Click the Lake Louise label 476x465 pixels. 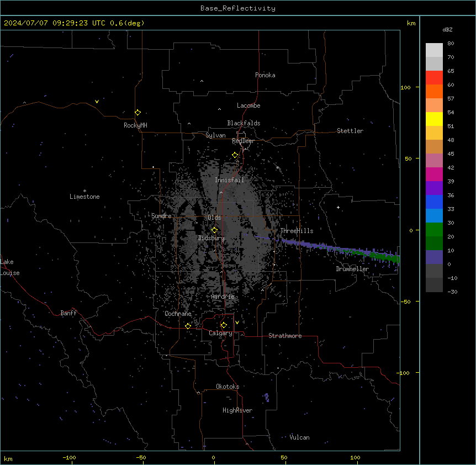pyautogui.click(x=10, y=267)
